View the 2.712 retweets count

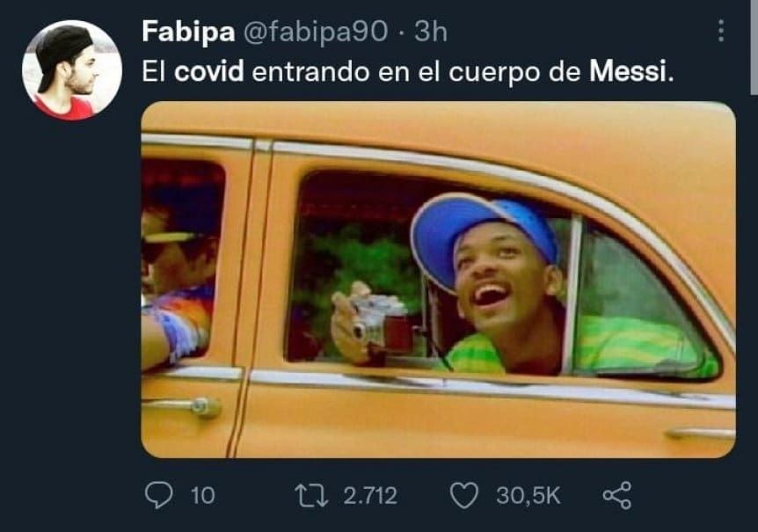coord(370,496)
